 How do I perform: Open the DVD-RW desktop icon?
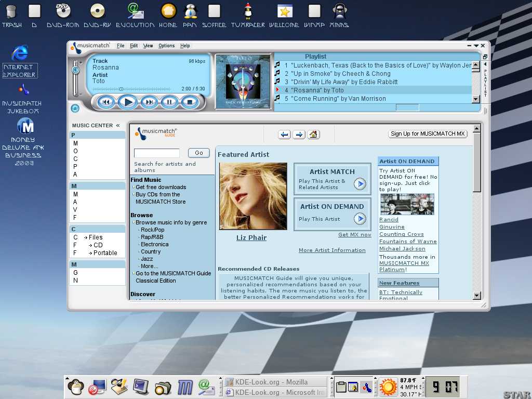pos(97,15)
